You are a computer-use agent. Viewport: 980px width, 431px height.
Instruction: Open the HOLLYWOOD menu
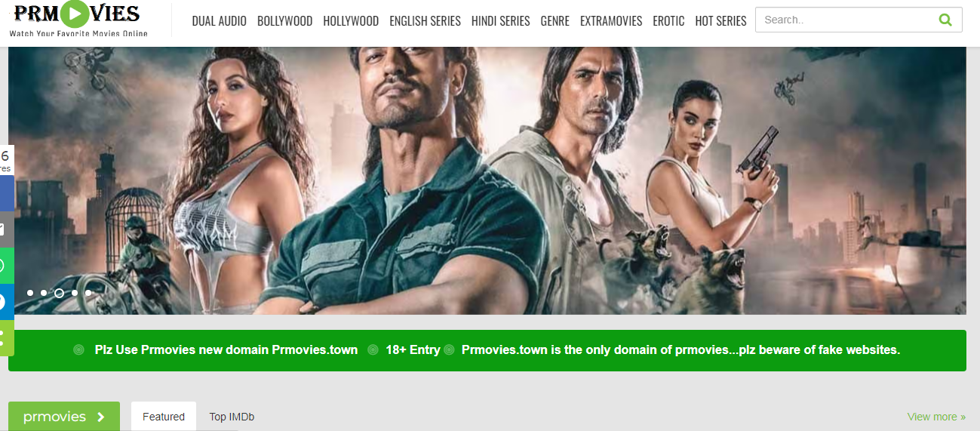coord(351,21)
